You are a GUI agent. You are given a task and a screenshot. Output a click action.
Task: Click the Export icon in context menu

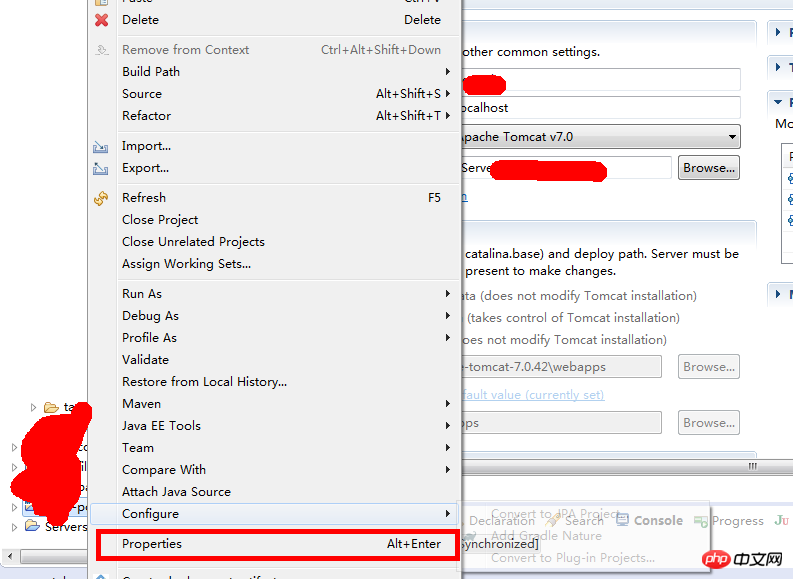(101, 168)
